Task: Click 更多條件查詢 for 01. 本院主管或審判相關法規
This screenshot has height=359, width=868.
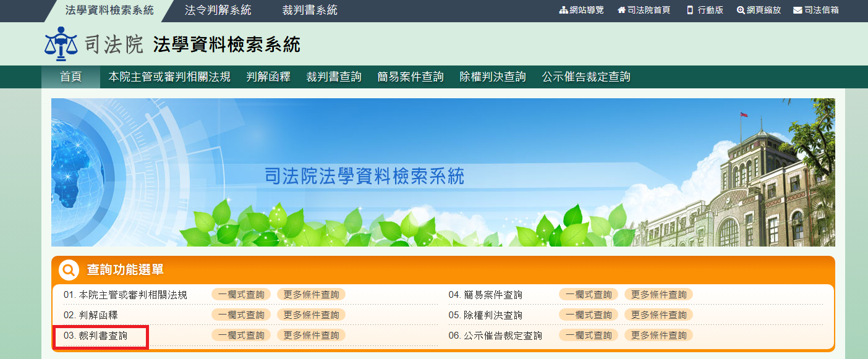Action: tap(311, 295)
